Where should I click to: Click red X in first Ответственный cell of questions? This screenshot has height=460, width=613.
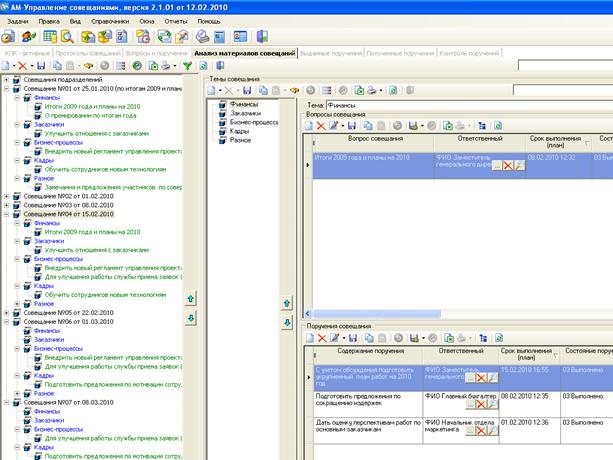tap(508, 165)
